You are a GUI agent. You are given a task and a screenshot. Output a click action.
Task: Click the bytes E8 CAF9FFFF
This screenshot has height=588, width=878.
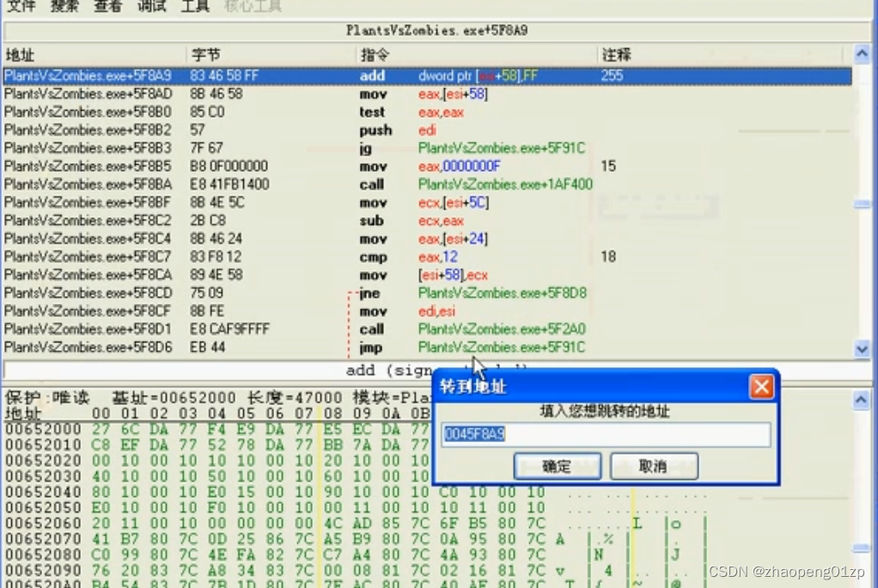point(229,329)
